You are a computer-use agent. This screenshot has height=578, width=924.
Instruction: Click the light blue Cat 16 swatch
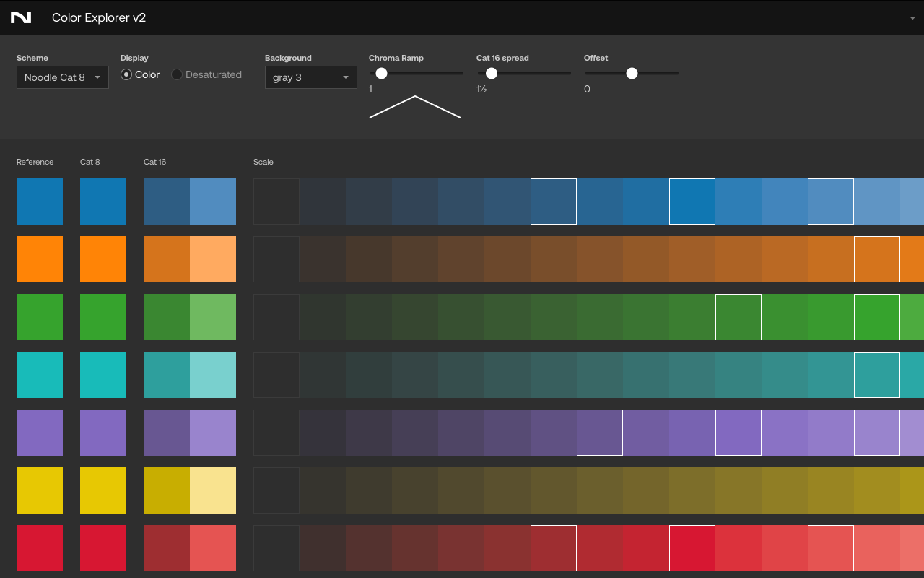pos(213,202)
